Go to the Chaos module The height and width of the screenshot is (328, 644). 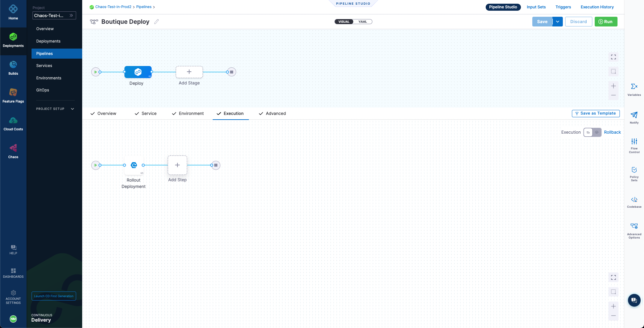pos(13,151)
